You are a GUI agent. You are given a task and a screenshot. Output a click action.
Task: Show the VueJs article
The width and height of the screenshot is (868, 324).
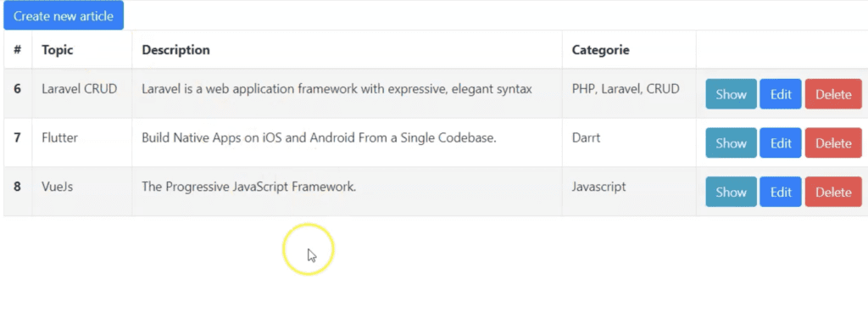pyautogui.click(x=731, y=192)
